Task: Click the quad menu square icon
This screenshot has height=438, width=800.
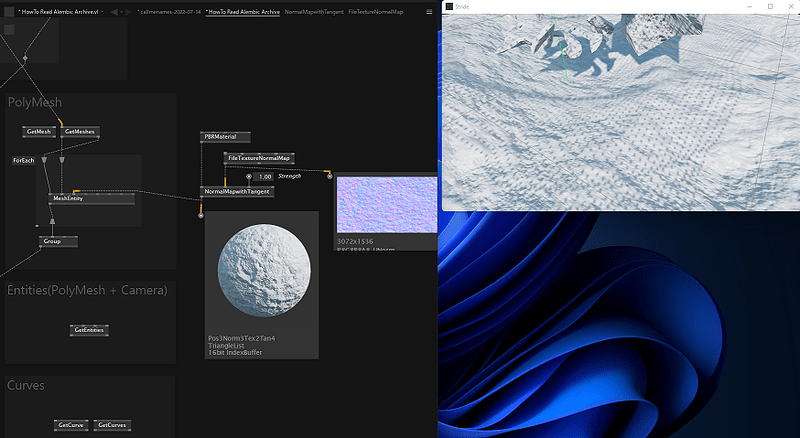Action: click(9, 11)
